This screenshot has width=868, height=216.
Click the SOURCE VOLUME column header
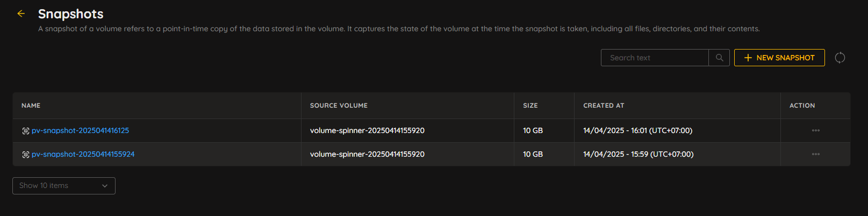point(339,106)
